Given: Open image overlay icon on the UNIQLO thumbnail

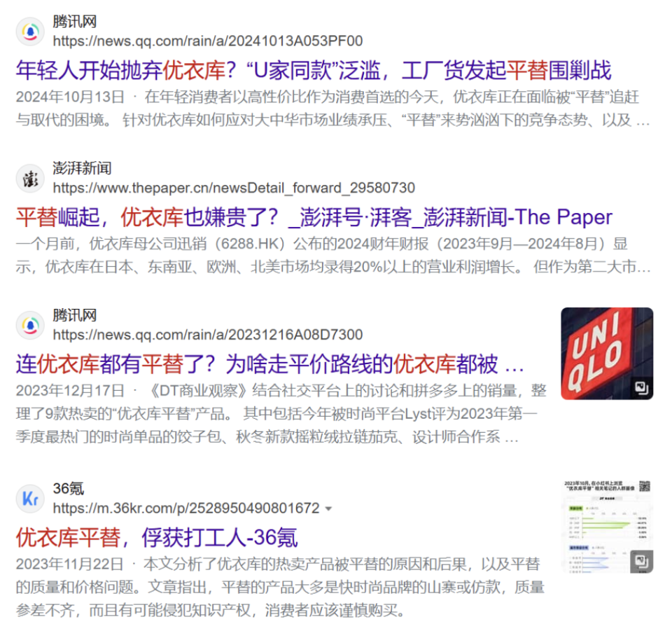Looking at the screenshot, I should (642, 388).
